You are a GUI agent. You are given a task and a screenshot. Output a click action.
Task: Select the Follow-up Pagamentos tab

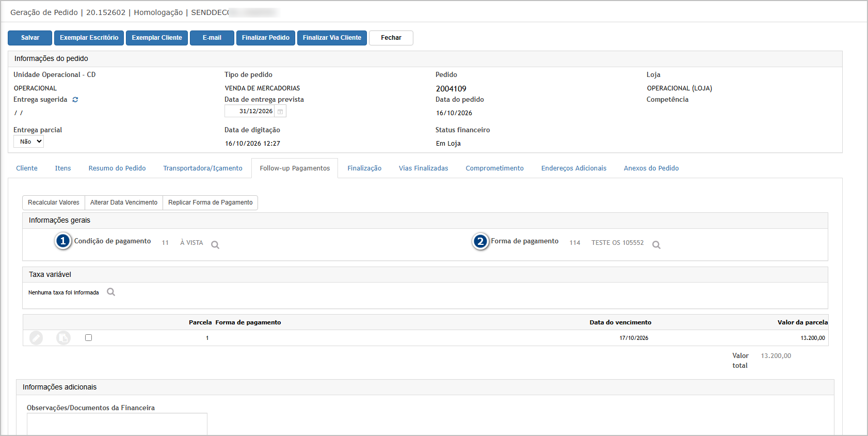click(x=295, y=168)
